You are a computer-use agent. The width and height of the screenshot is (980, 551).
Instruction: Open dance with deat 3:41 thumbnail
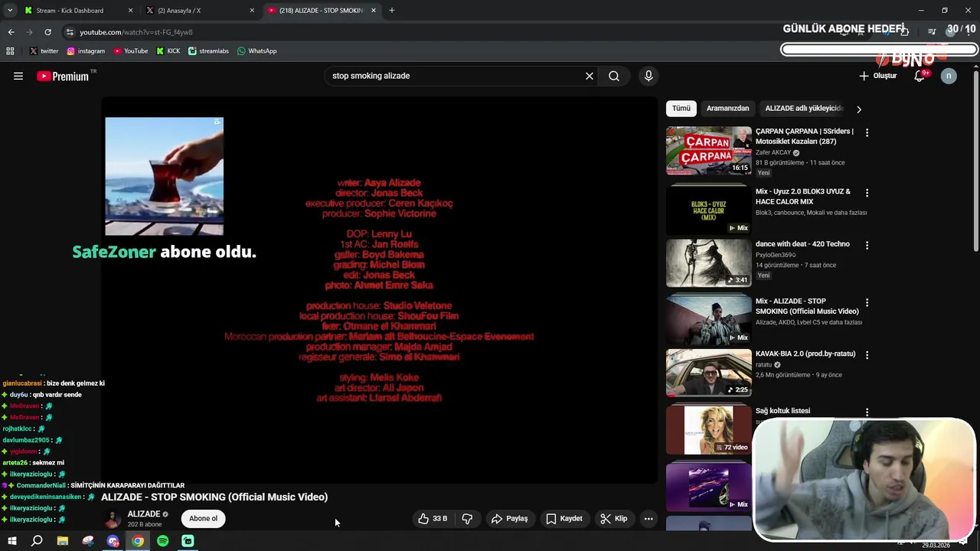click(x=709, y=263)
